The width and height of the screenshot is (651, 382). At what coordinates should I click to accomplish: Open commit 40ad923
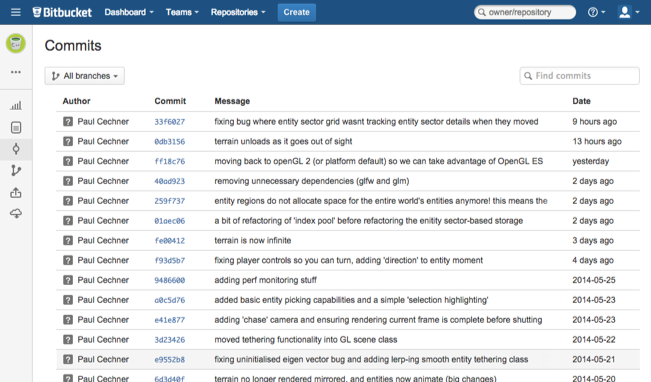[x=170, y=181]
